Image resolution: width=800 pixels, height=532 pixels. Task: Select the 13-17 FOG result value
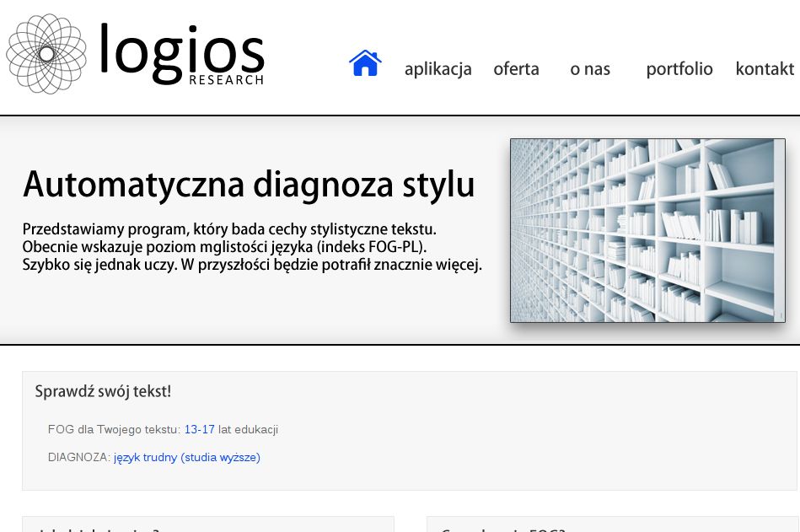click(200, 429)
